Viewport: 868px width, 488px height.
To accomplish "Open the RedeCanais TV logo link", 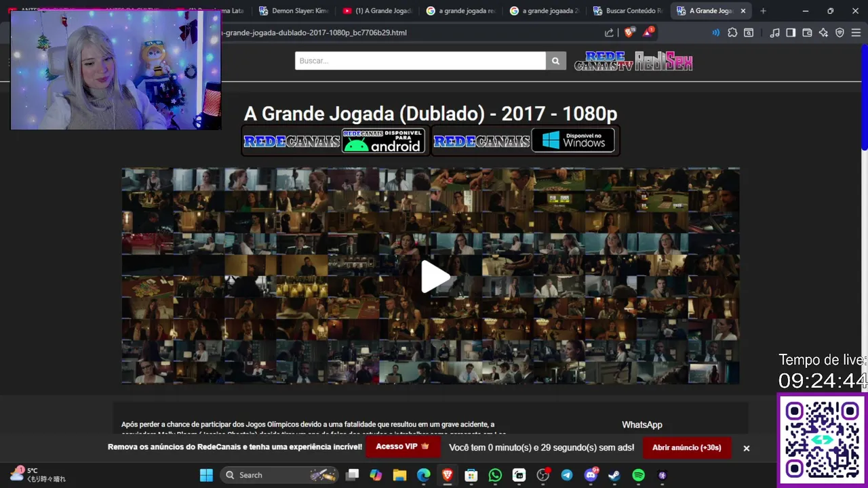I will (604, 61).
